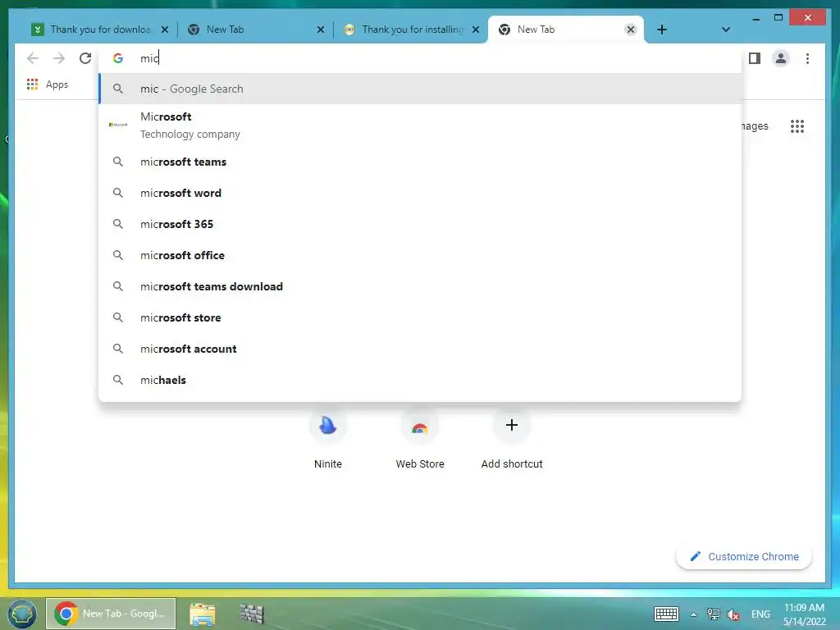Select the mic - Google Search suggestion
840x630 pixels.
coord(420,89)
